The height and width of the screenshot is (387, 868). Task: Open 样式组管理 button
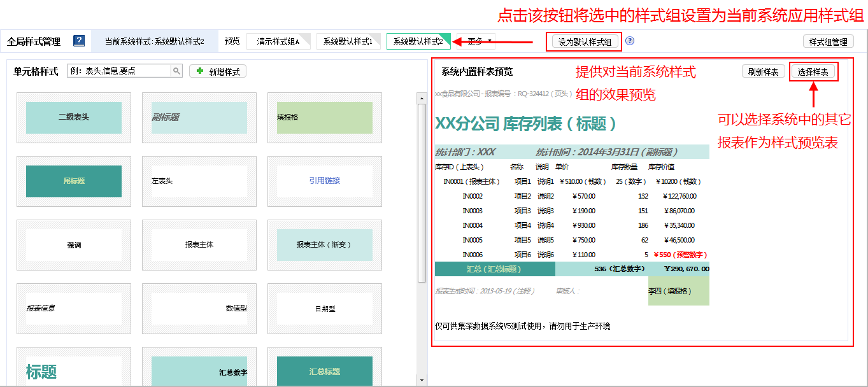click(x=828, y=42)
